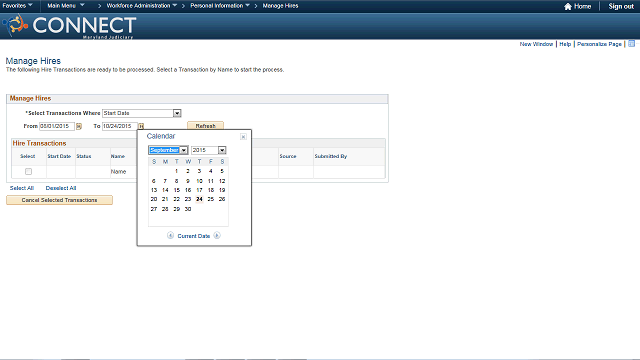
Task: Click the Sign out link
Action: (621, 6)
